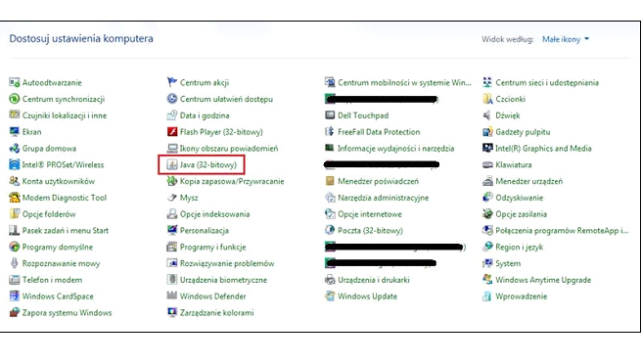
Task: Open Personalizacja link
Action: click(x=205, y=231)
